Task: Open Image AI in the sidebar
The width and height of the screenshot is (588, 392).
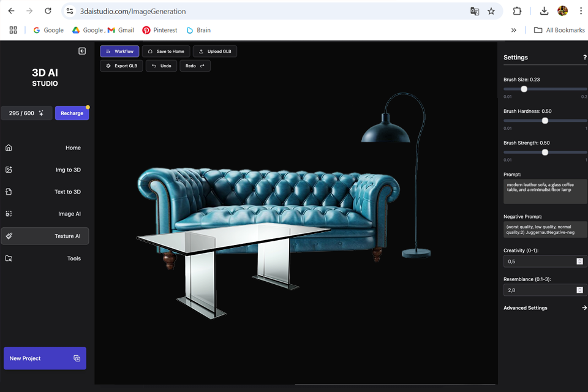Action: [x=45, y=214]
